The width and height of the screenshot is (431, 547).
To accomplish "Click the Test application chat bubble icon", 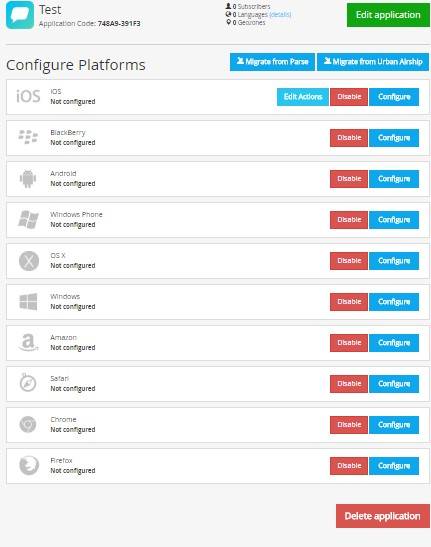I will (x=20, y=15).
